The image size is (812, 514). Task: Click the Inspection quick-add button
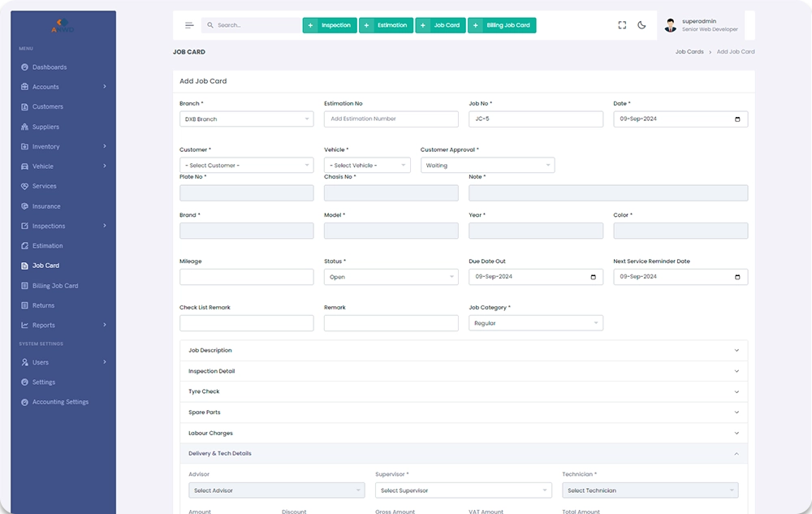click(330, 25)
